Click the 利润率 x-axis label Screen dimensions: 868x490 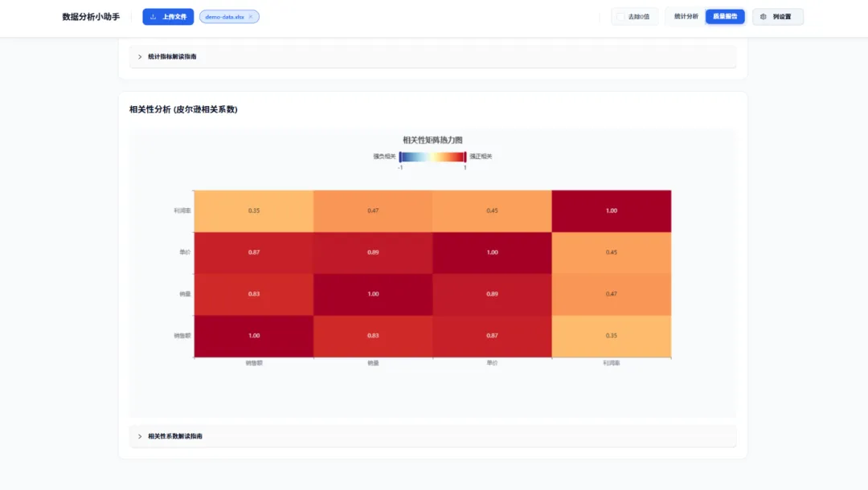tap(611, 363)
